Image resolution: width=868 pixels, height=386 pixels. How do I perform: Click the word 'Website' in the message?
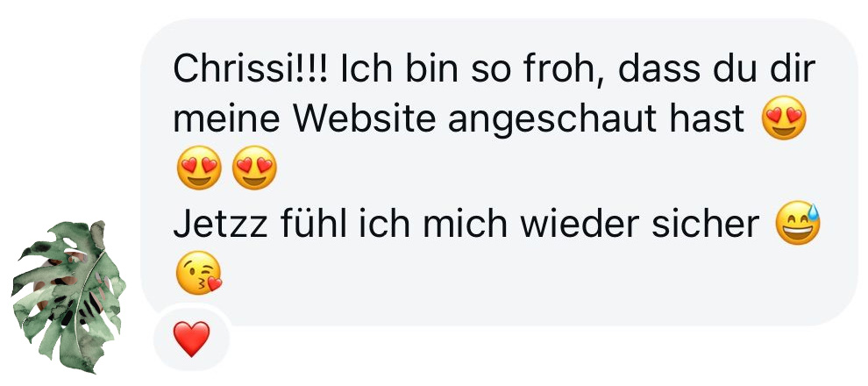tap(366, 118)
